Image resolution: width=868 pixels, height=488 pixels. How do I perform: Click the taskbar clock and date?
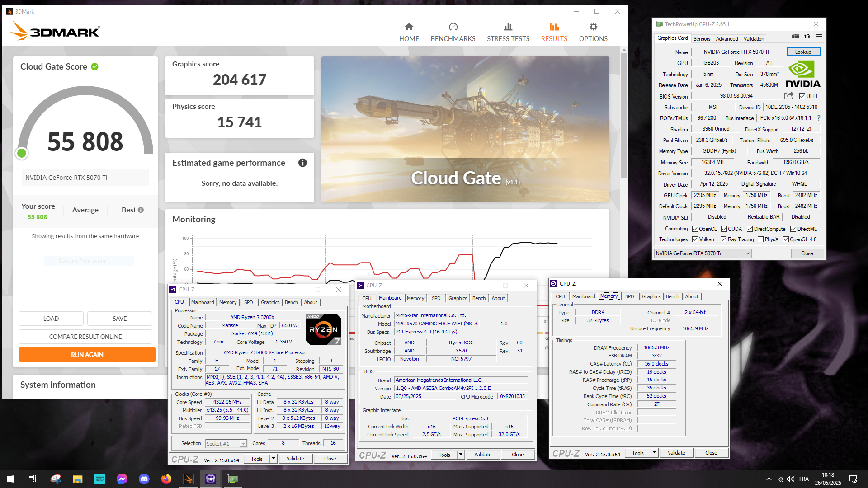coord(828,479)
